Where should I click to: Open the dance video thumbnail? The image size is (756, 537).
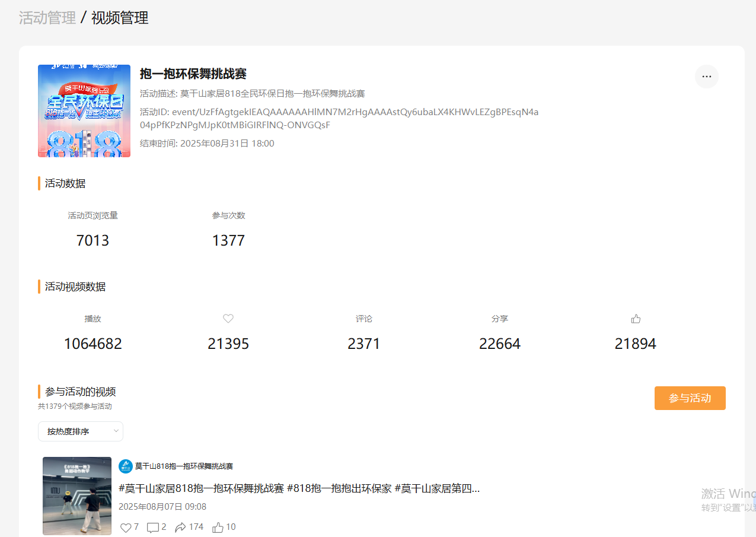coord(77,496)
